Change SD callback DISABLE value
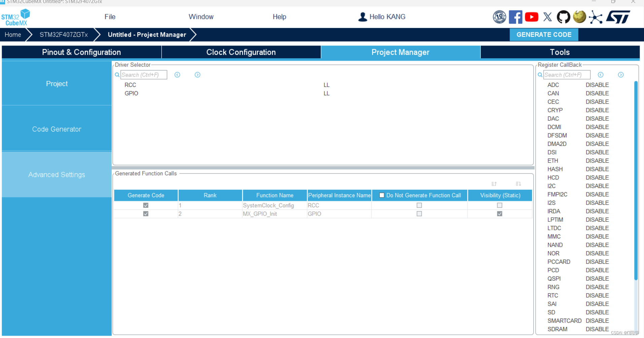 tap(597, 312)
